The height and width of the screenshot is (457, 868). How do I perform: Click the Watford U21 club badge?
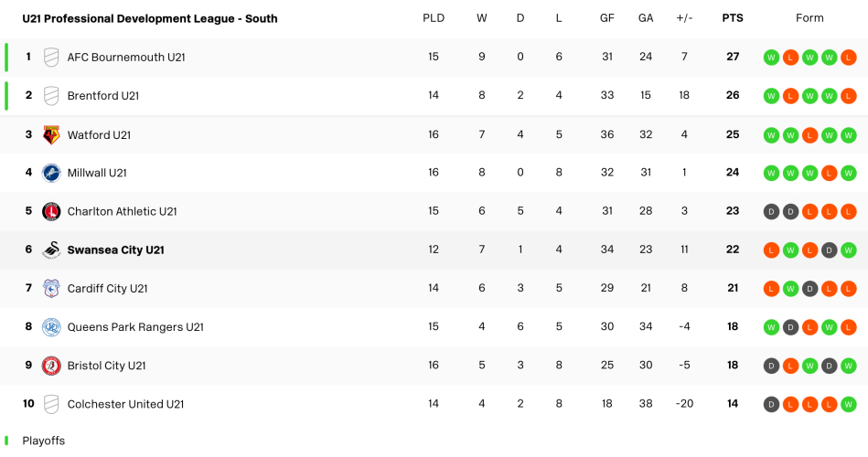point(51,135)
